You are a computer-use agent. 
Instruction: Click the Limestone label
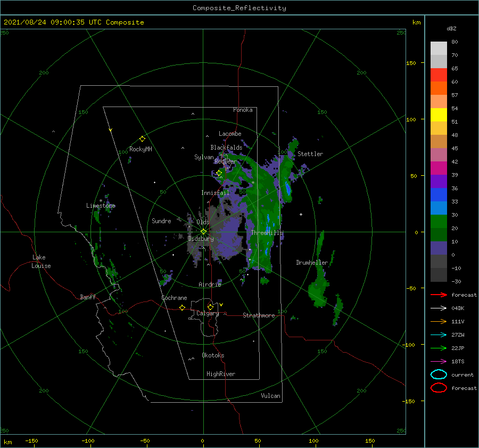(101, 206)
